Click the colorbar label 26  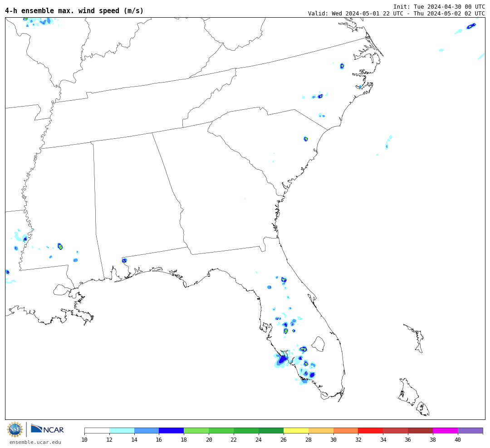pyautogui.click(x=284, y=440)
